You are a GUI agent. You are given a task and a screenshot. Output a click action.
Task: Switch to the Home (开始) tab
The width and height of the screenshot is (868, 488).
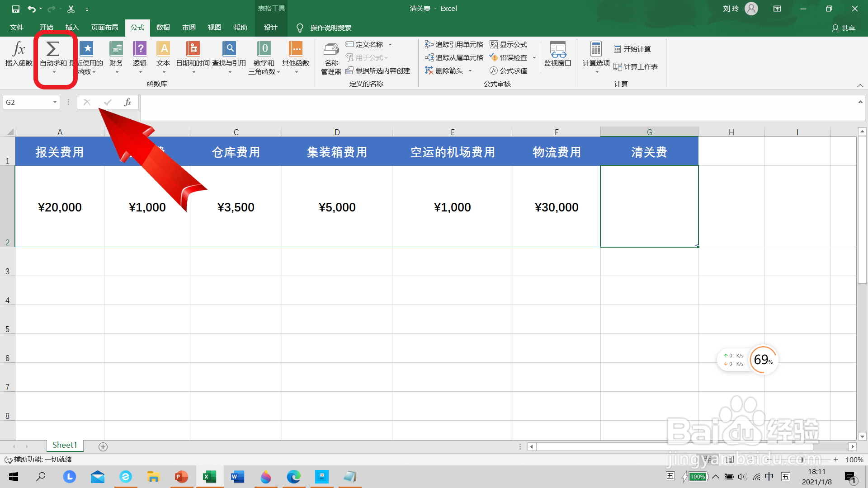click(x=46, y=28)
